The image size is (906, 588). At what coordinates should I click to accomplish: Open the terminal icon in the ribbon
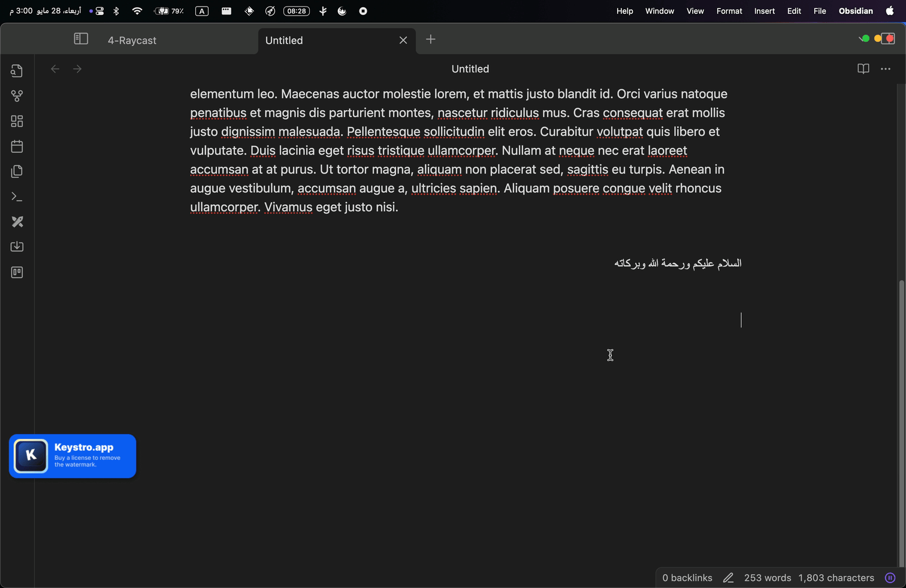point(16,196)
